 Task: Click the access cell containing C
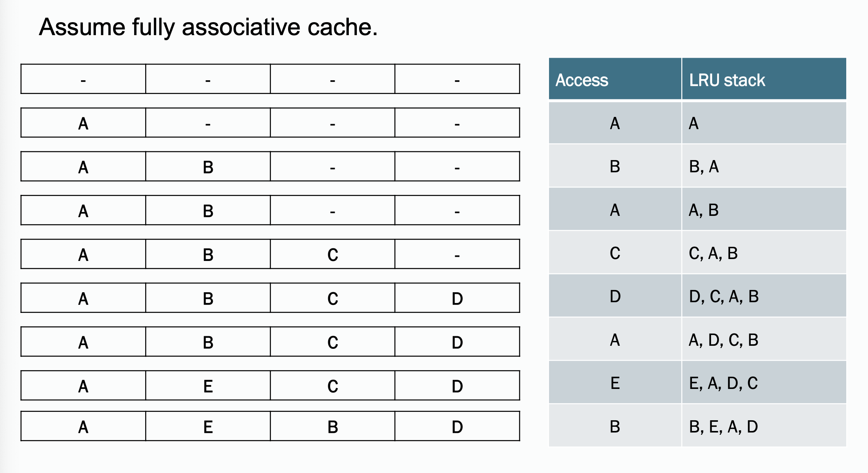coord(615,253)
